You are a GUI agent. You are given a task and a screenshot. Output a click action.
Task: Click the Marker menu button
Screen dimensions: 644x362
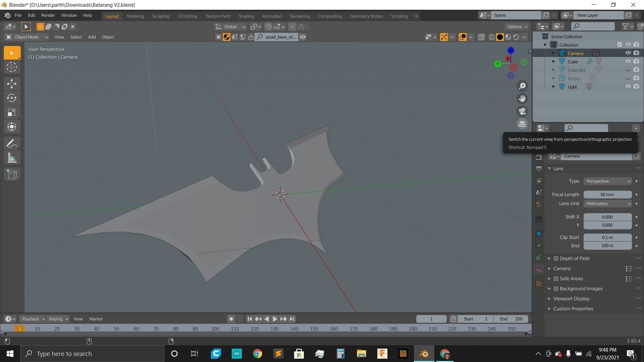click(x=96, y=319)
